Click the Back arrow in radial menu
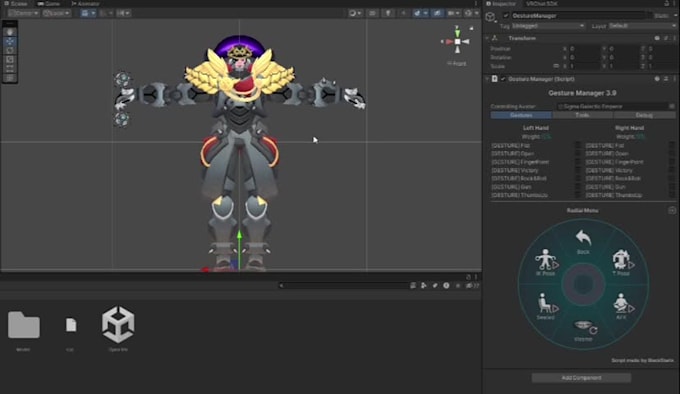This screenshot has width=680, height=394. (x=583, y=238)
